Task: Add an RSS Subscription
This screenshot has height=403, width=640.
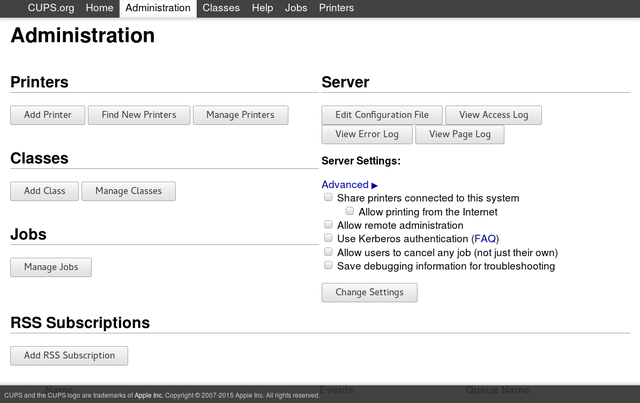Action: pos(69,355)
